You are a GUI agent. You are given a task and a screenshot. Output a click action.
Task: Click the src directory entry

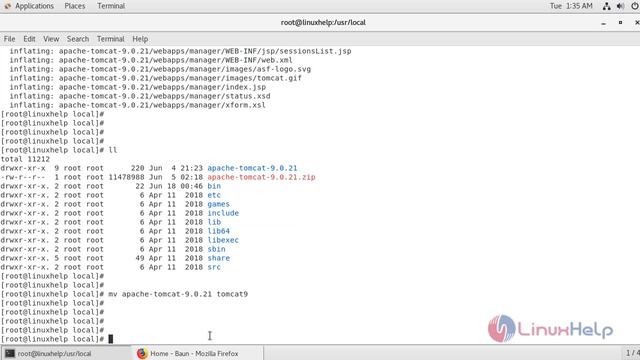tap(214, 267)
